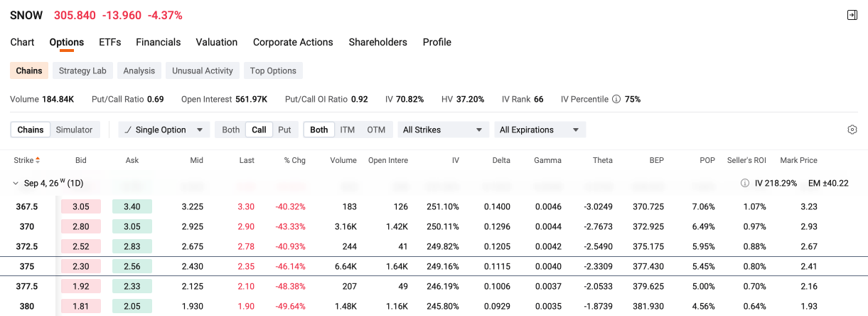Screen dimensions: 868x316
Task: Click Bid column header
Action: pyautogui.click(x=80, y=160)
